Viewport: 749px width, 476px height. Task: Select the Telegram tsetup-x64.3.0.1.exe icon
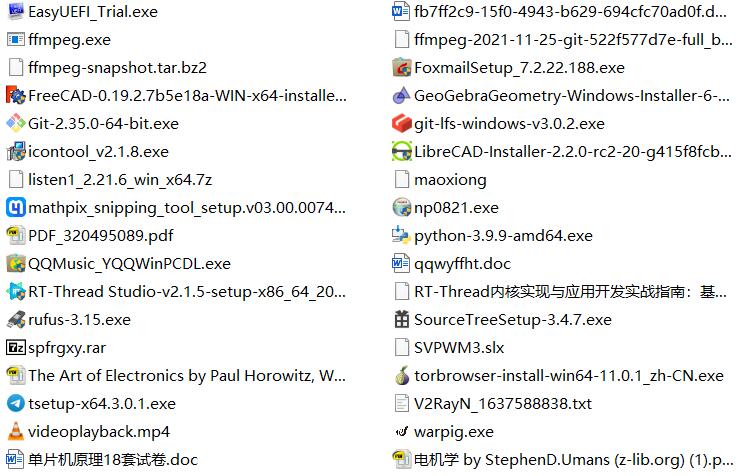point(15,404)
